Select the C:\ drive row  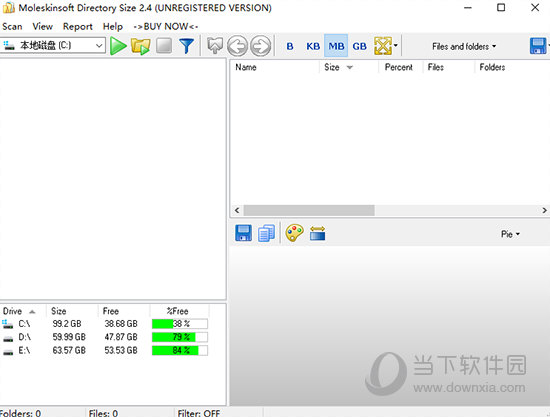click(x=105, y=324)
